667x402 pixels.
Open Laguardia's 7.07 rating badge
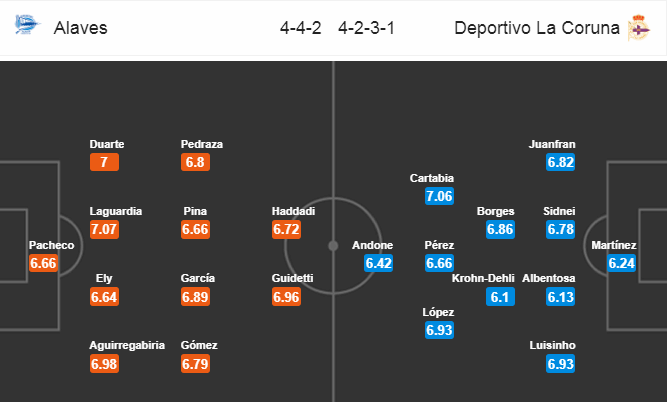pos(104,229)
